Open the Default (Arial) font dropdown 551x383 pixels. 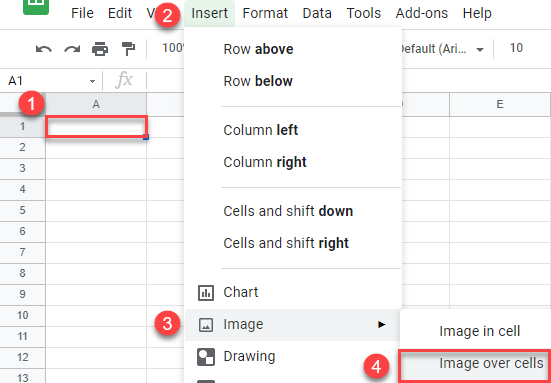442,49
